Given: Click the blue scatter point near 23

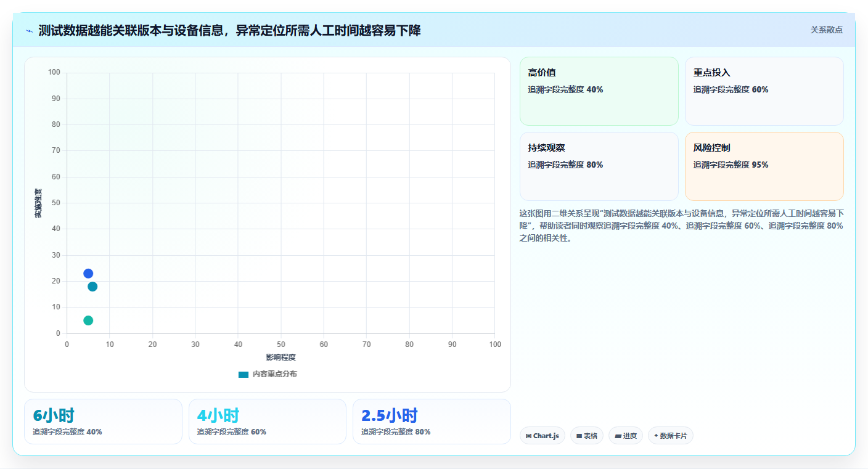Looking at the screenshot, I should click(x=88, y=274).
